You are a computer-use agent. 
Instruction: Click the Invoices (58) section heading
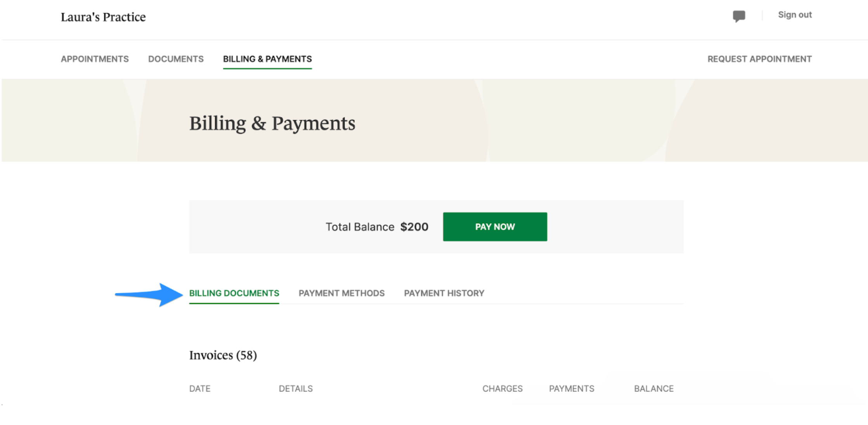[x=223, y=355]
